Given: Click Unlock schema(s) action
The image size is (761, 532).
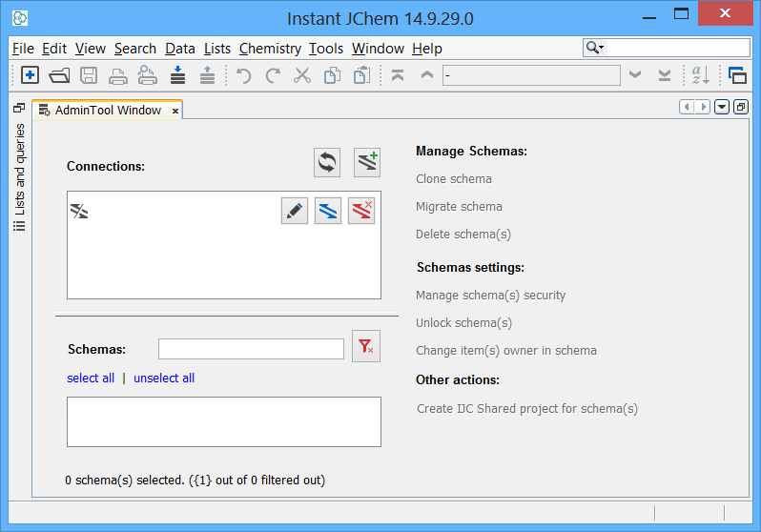Looking at the screenshot, I should pyautogui.click(x=464, y=323).
